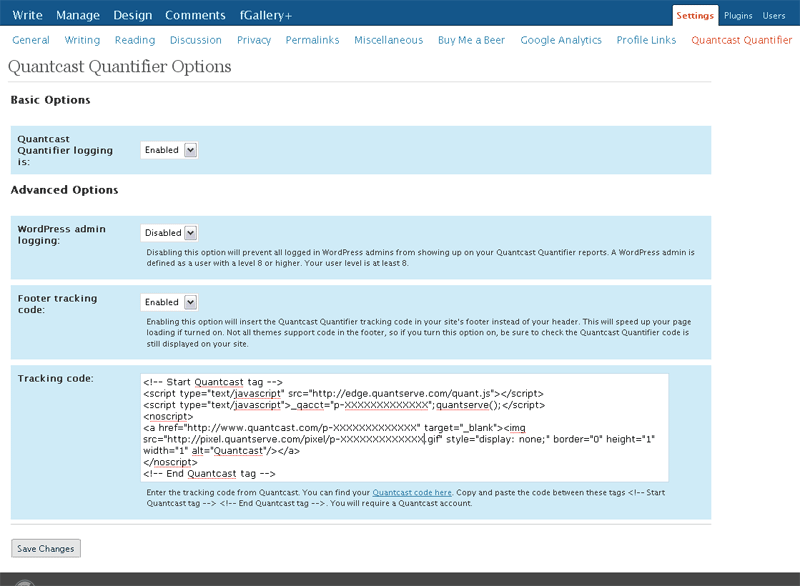Open Profile Links settings
The image size is (800, 586).
pos(646,40)
